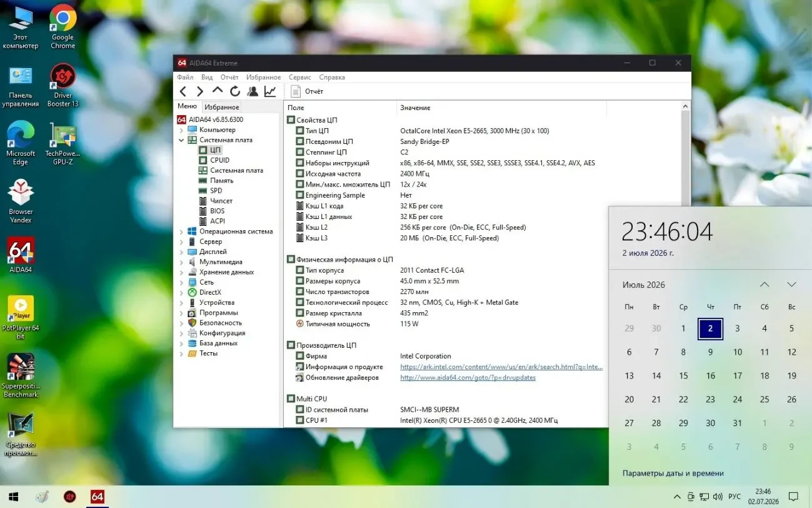Launch the Driver Booster 13 desktop icon

[63, 86]
